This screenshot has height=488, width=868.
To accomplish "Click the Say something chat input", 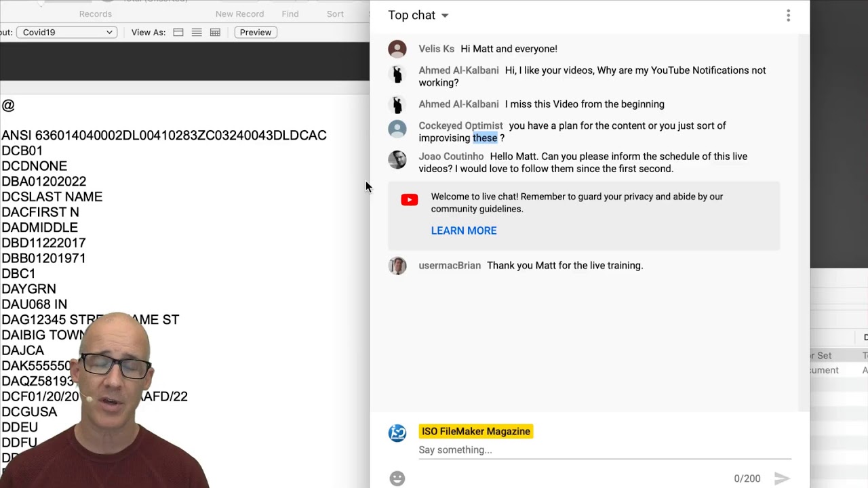I will coord(605,450).
